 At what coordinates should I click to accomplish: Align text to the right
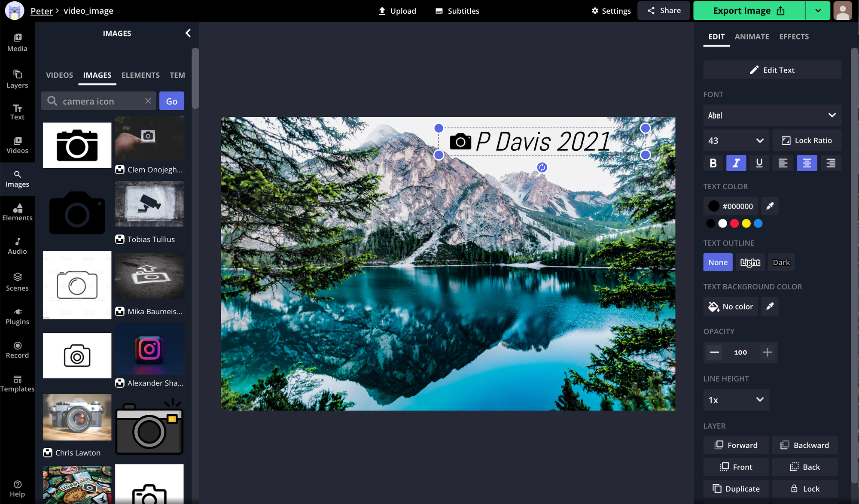click(831, 163)
